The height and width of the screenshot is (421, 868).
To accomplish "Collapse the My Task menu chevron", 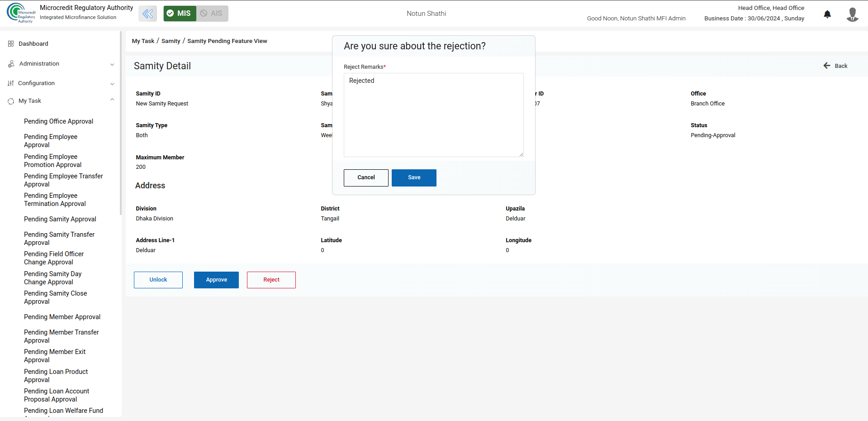I will point(112,100).
